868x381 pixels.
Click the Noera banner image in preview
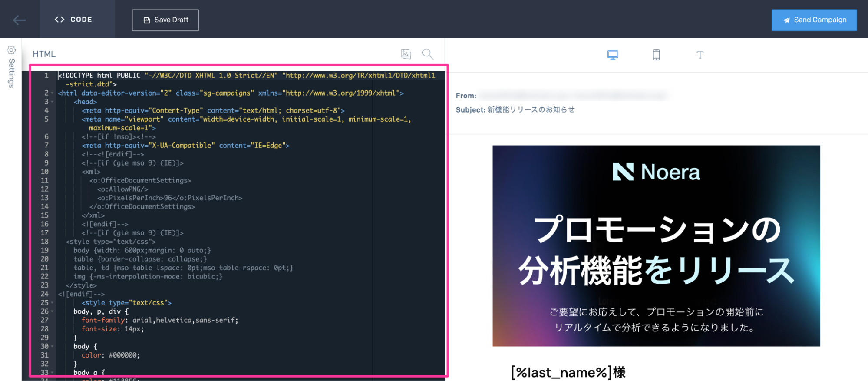[x=656, y=246]
